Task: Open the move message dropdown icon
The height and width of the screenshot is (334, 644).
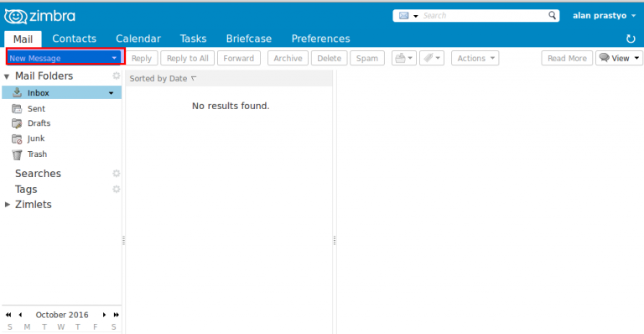Action: (404, 58)
